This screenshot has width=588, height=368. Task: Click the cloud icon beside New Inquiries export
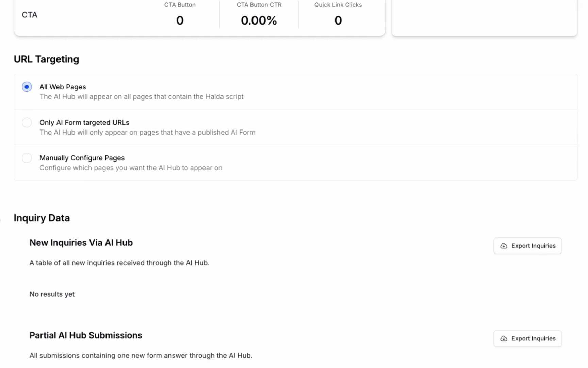[x=504, y=246]
